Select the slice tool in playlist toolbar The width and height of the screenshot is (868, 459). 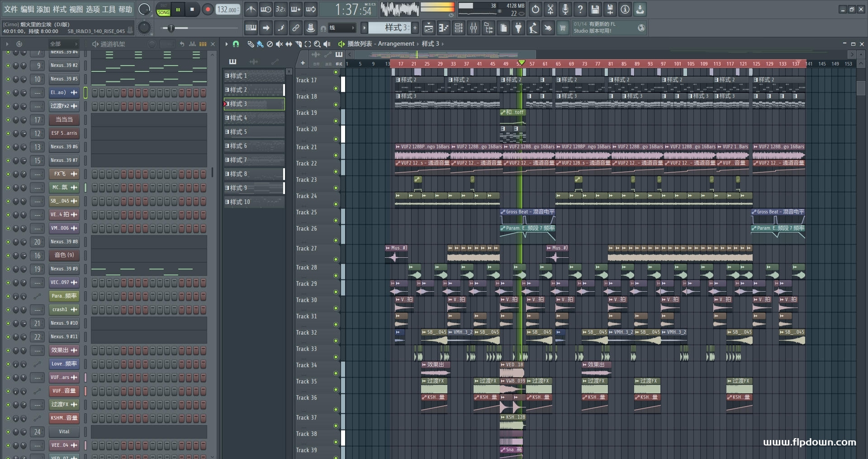[298, 44]
